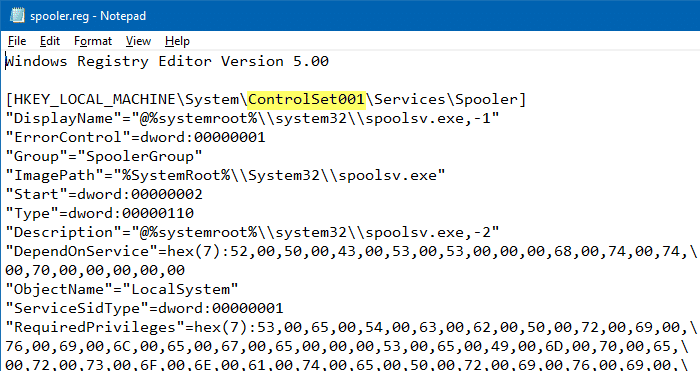Click the "Type"=dword:00000110 line

(x=100, y=213)
